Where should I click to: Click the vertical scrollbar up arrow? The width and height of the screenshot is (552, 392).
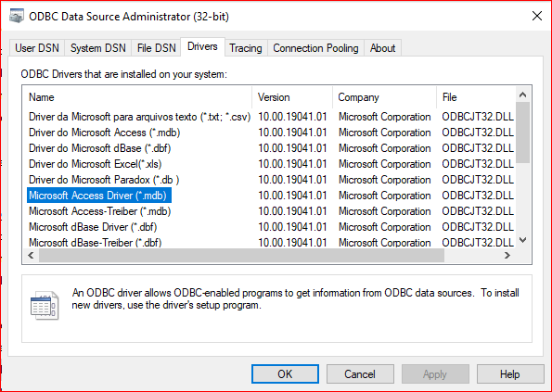coord(523,95)
